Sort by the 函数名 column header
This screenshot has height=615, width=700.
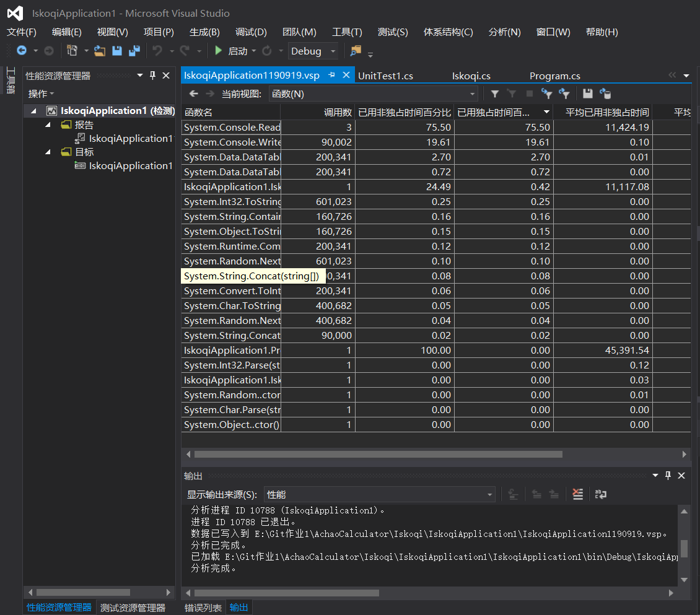tap(231, 112)
